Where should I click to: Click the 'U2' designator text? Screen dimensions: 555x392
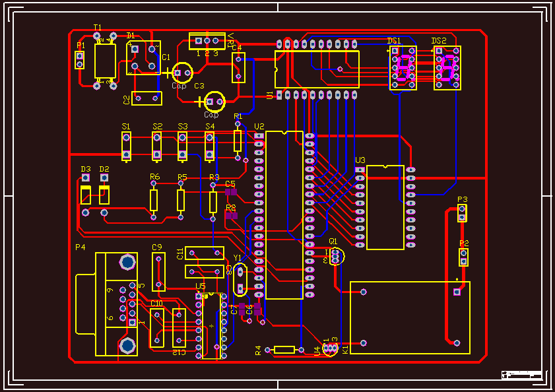pos(259,127)
